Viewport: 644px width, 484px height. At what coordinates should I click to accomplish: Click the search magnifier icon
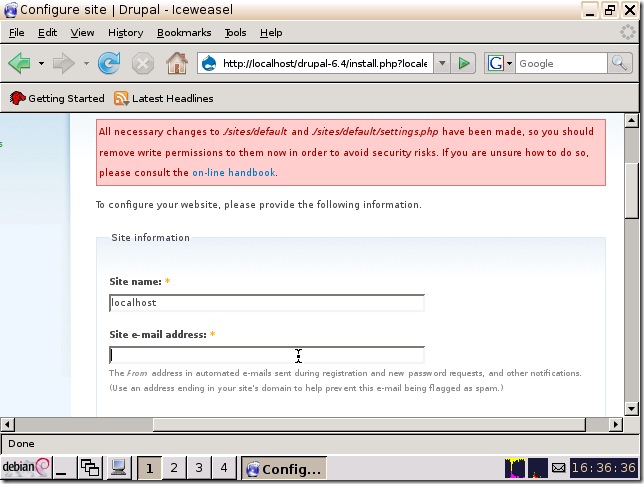pos(619,63)
